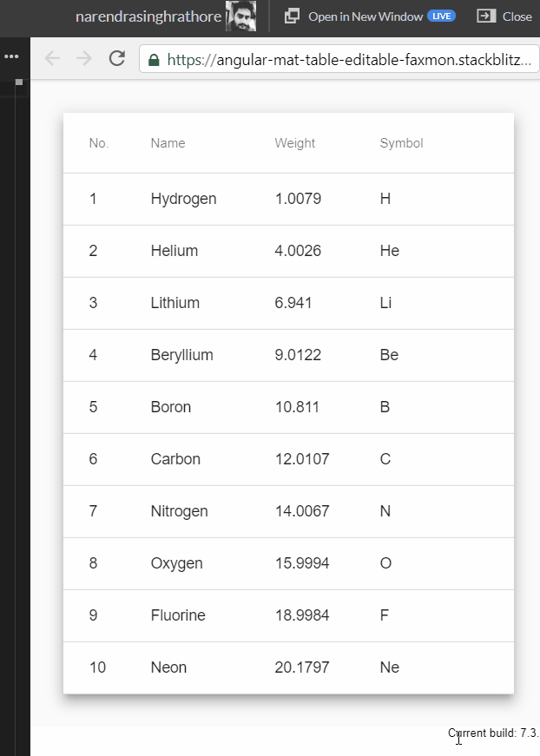Click the back navigation arrow
The height and width of the screenshot is (756, 540).
[52, 58]
